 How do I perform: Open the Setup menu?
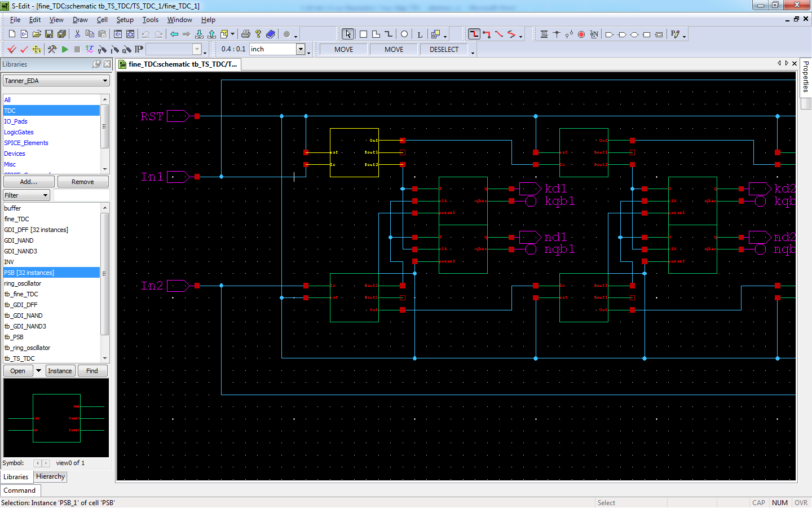pos(125,20)
